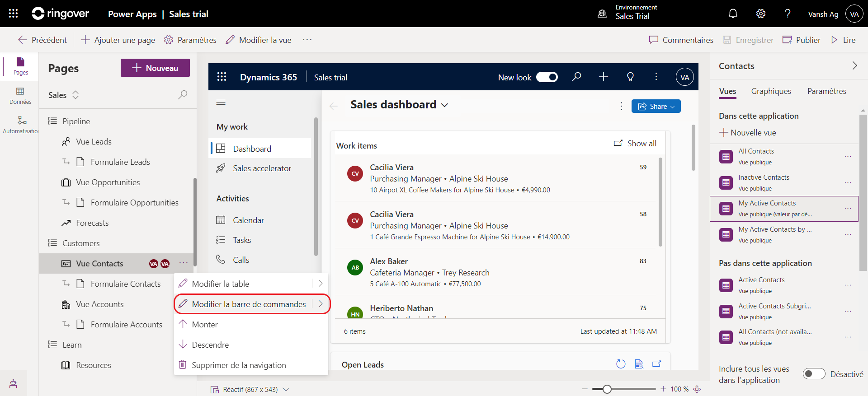The width and height of the screenshot is (868, 396).
Task: Adjust the zoom slider handle
Action: coord(607,389)
